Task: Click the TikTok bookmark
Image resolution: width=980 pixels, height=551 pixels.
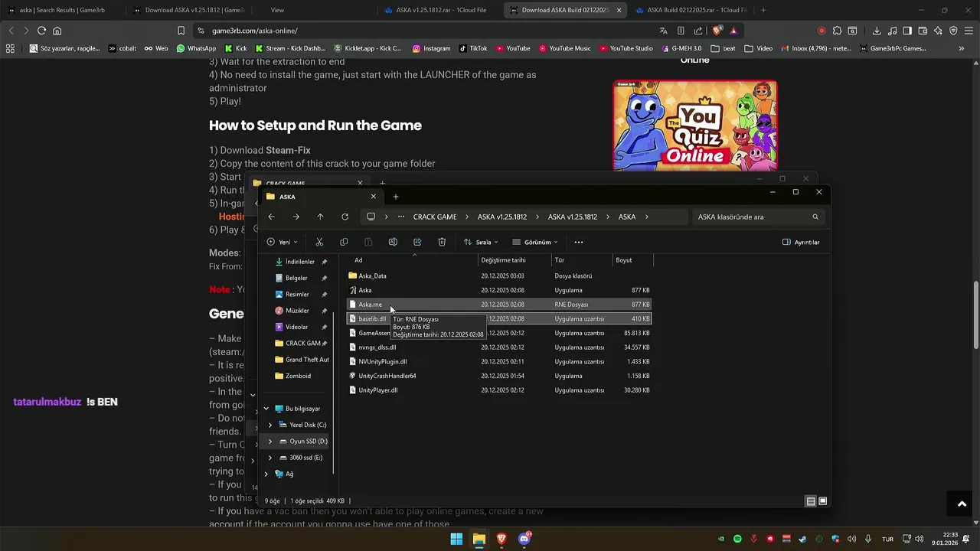Action: 473,48
